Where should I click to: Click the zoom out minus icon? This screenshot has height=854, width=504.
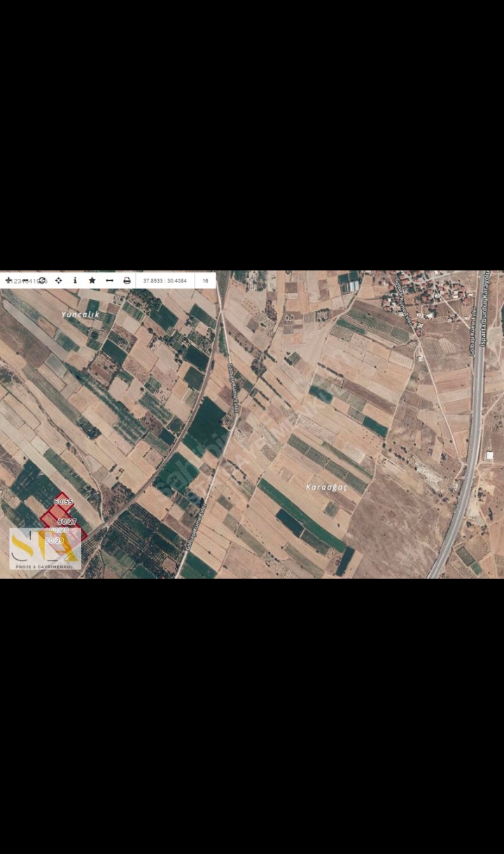[x=25, y=280]
